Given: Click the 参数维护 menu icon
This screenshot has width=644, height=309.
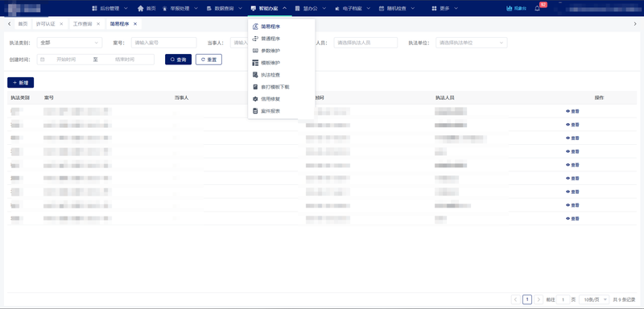Looking at the screenshot, I should click(255, 51).
